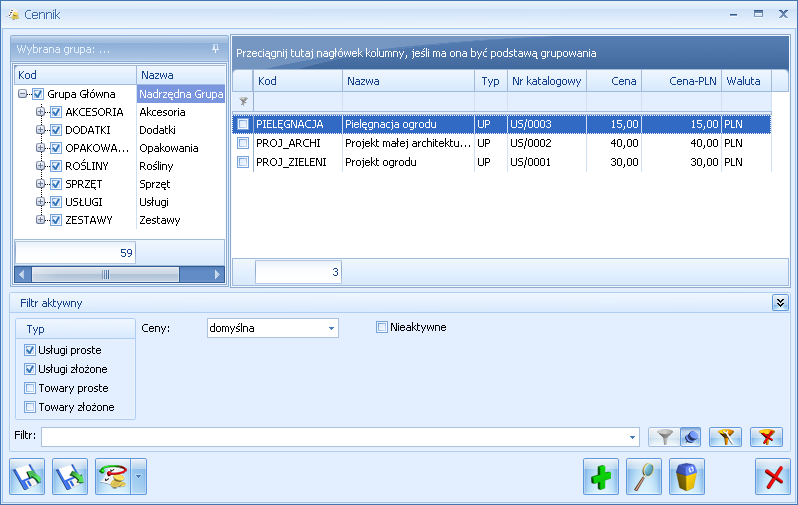
Task: Click the second floppy-disk import icon
Action: point(70,476)
